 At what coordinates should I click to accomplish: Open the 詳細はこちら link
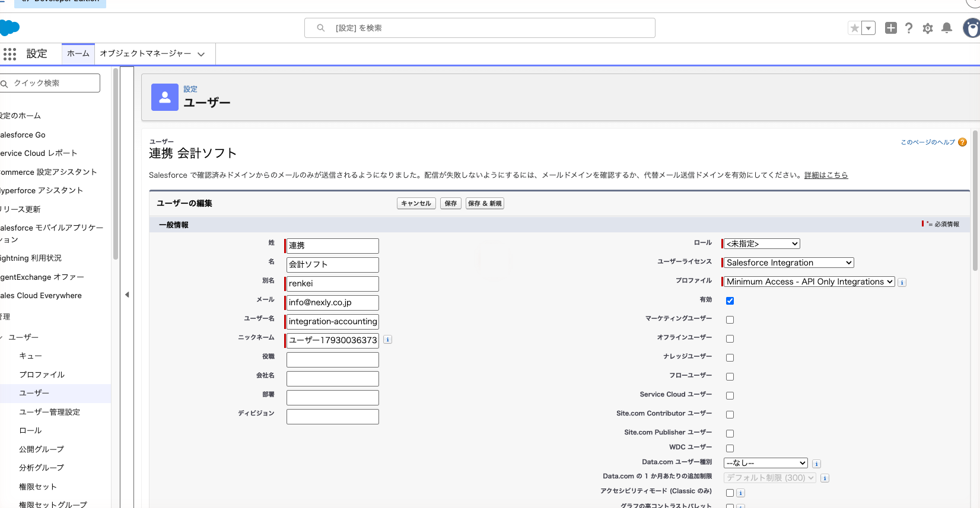coord(826,175)
